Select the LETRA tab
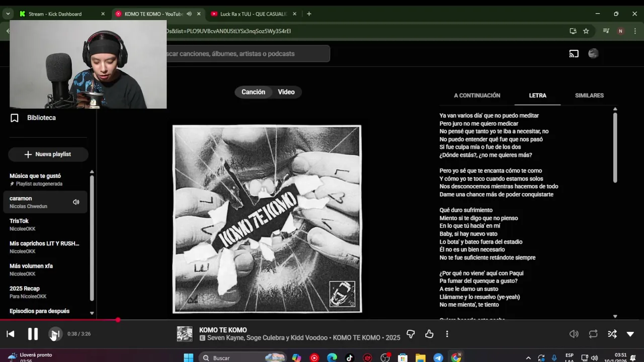The image size is (644, 362). tap(537, 96)
